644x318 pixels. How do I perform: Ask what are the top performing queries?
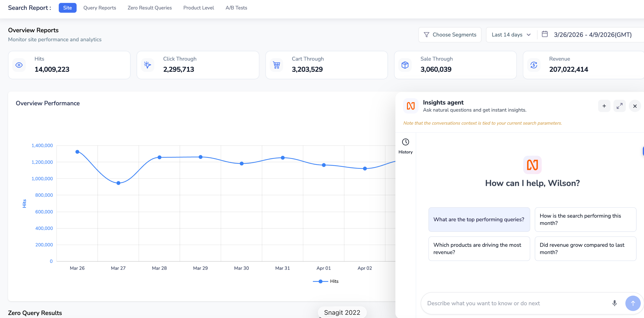click(x=479, y=219)
